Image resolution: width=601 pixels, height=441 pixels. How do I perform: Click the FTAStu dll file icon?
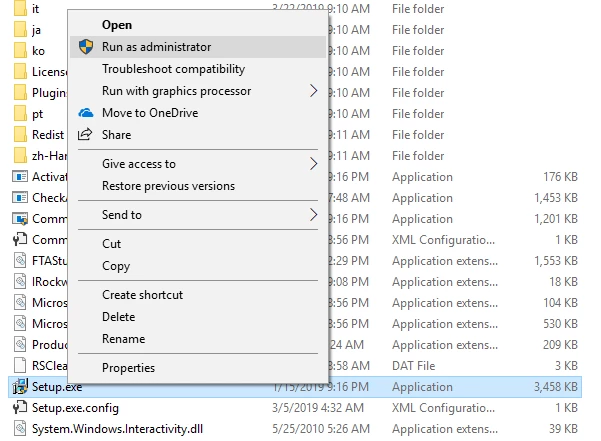[20, 261]
